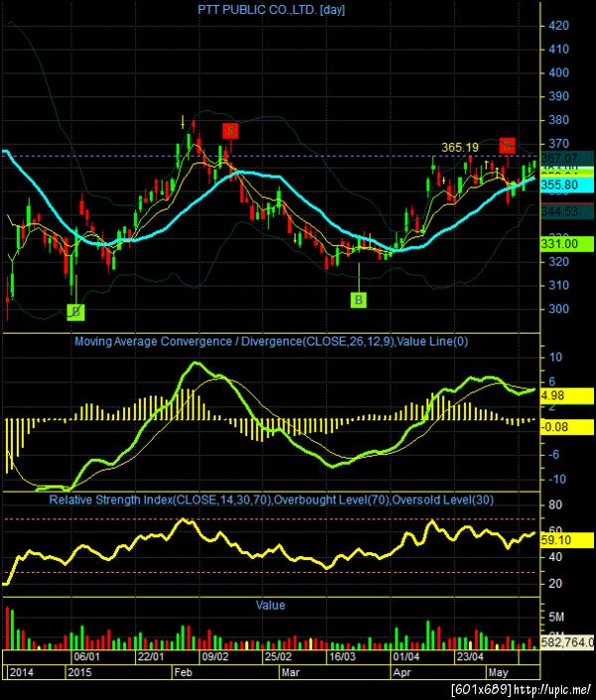596x700 pixels.
Task: Click the 420 price axis label
Action: [x=559, y=26]
